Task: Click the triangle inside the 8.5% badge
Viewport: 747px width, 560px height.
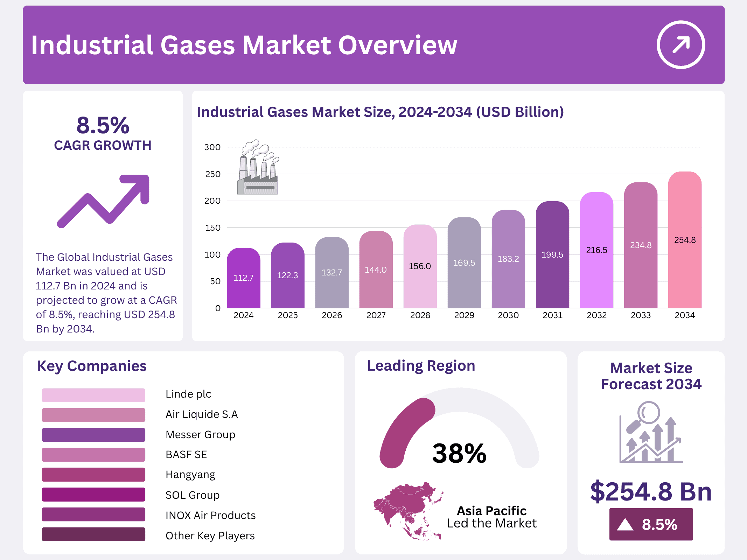Action: coord(626,524)
